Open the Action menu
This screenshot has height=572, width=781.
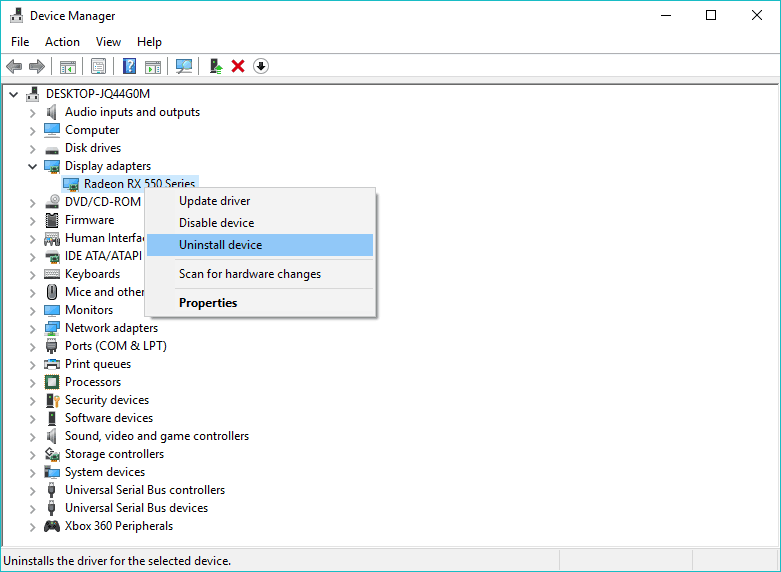tap(62, 42)
